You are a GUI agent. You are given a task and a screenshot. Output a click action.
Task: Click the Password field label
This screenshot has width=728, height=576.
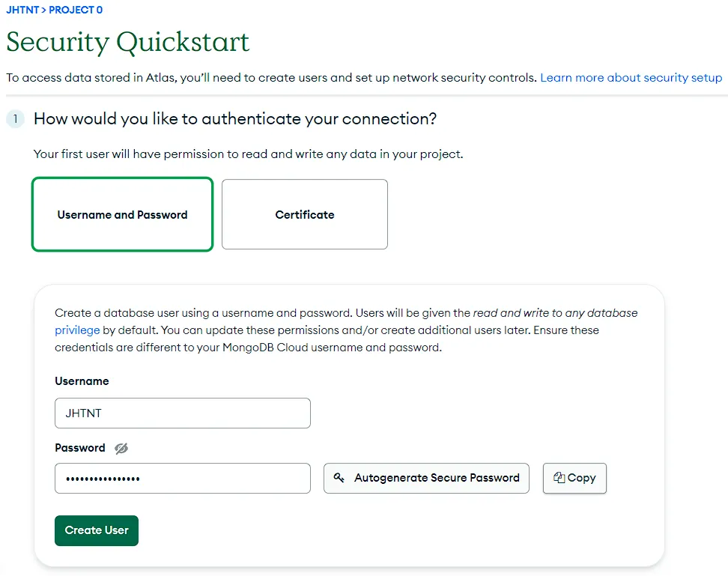80,448
